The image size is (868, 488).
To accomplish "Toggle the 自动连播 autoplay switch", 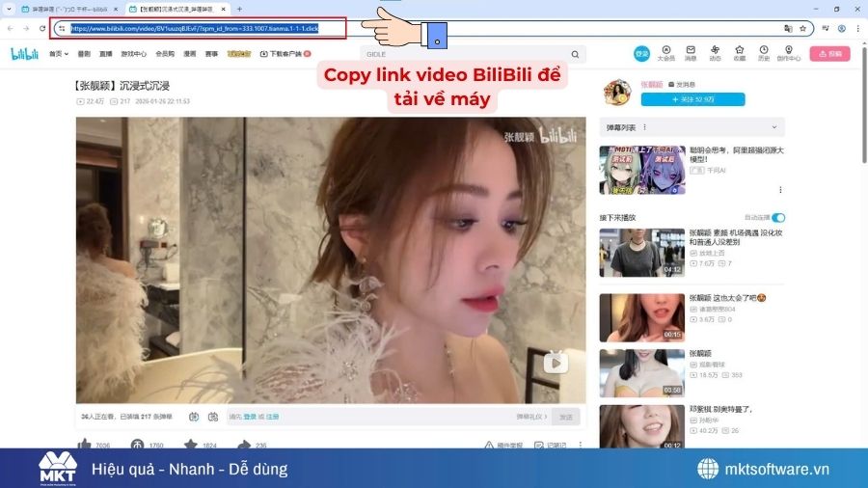I will coord(778,217).
